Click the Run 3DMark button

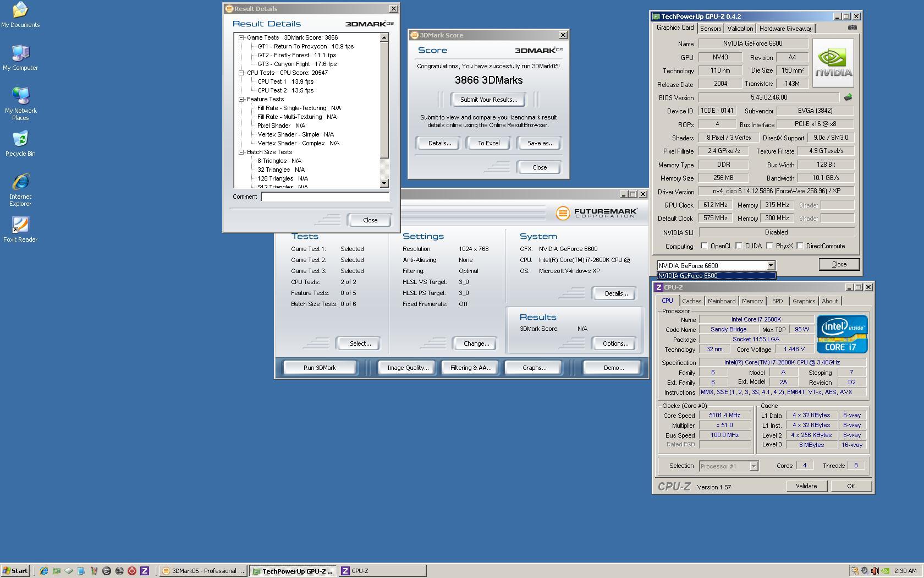click(x=320, y=368)
